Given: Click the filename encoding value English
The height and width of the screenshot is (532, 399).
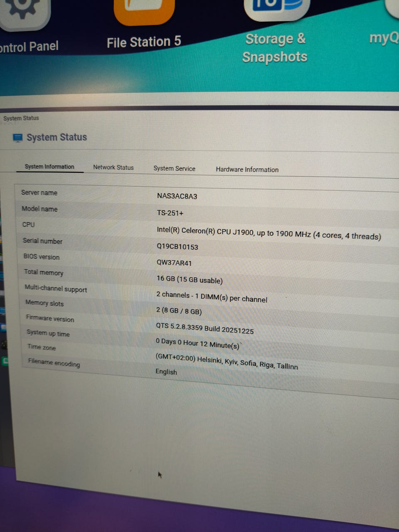Looking at the screenshot, I should coord(166,372).
